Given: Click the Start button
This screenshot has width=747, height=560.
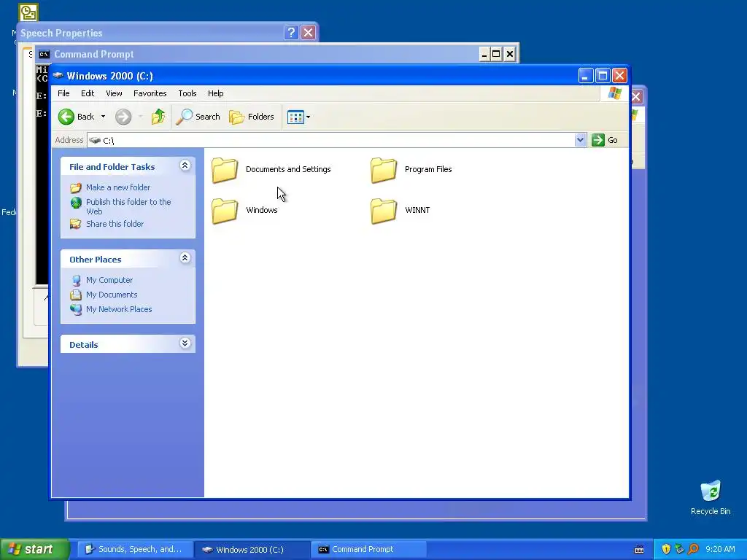Looking at the screenshot, I should pos(34,549).
